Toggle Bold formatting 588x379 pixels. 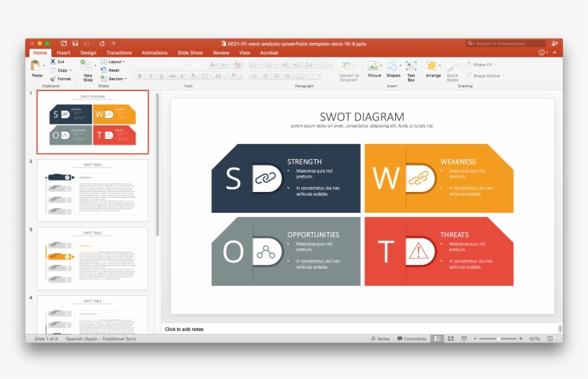[x=140, y=76]
